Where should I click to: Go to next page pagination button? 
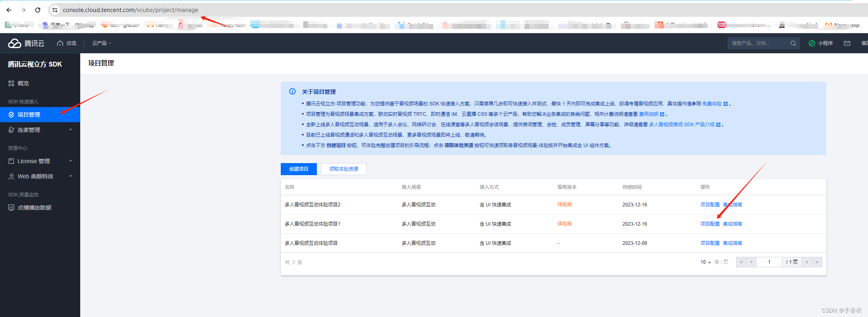807,262
